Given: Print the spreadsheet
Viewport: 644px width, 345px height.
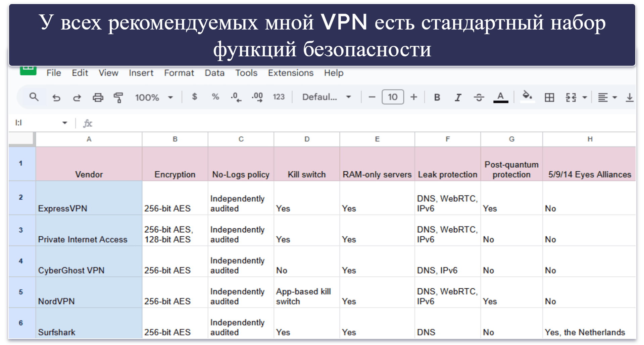Looking at the screenshot, I should [98, 98].
